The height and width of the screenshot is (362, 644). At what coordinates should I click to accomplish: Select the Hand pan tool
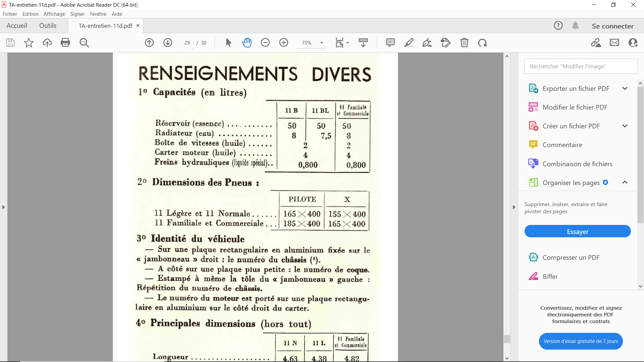click(x=247, y=43)
